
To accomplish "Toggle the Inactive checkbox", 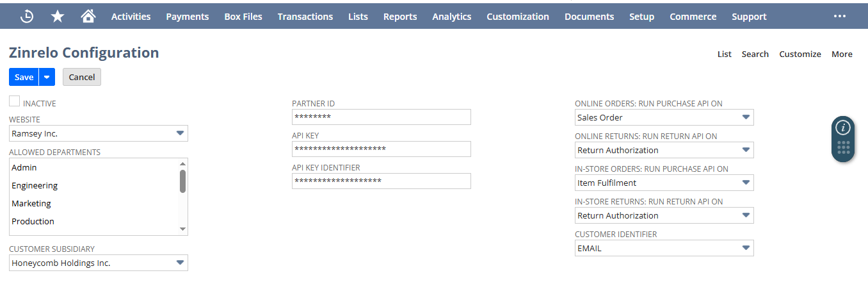I will tap(14, 101).
